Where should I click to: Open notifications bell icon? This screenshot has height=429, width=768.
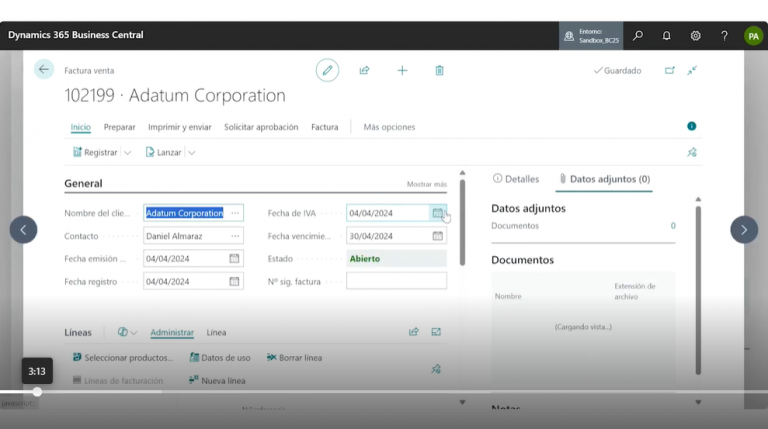pos(667,36)
